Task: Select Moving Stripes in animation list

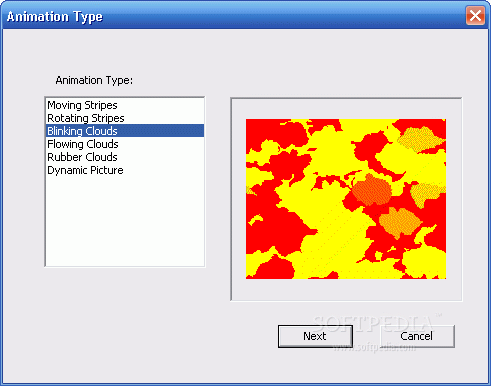Action: (125, 105)
